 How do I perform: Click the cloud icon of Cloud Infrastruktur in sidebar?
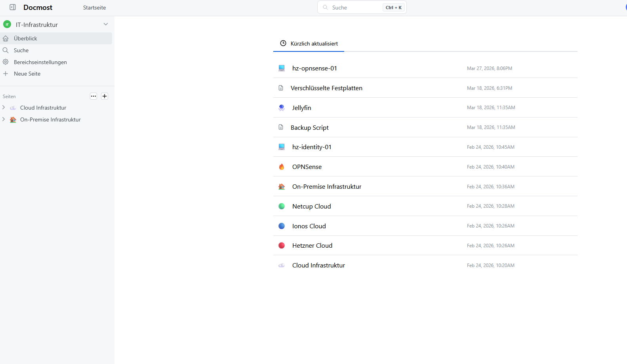[13, 108]
